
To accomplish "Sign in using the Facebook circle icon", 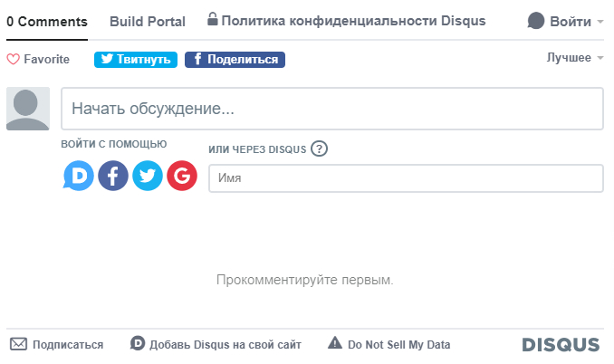I will [113, 176].
